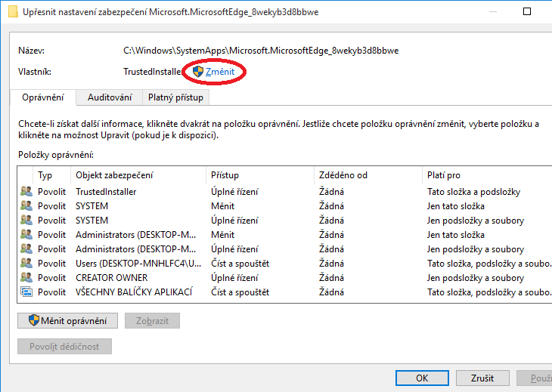Select the TrustedInstaller permission entry

coord(285,192)
